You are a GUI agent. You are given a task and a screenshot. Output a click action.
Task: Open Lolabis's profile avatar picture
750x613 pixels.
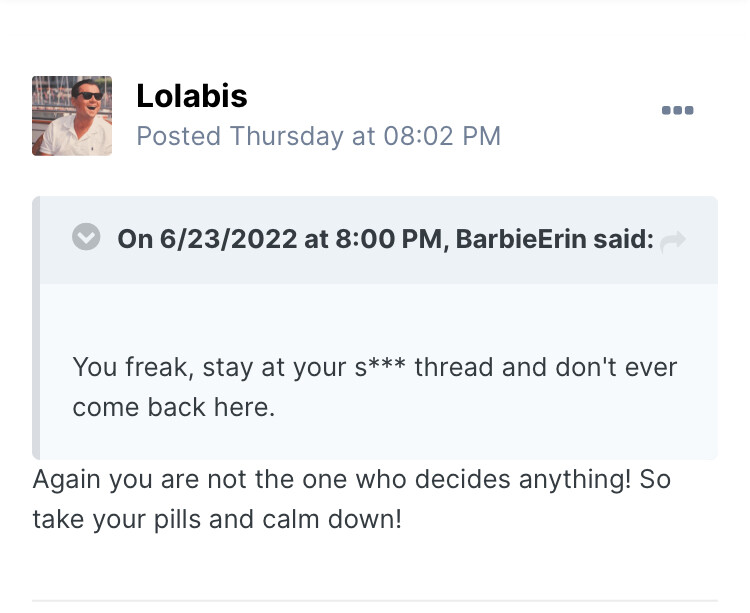(72, 116)
